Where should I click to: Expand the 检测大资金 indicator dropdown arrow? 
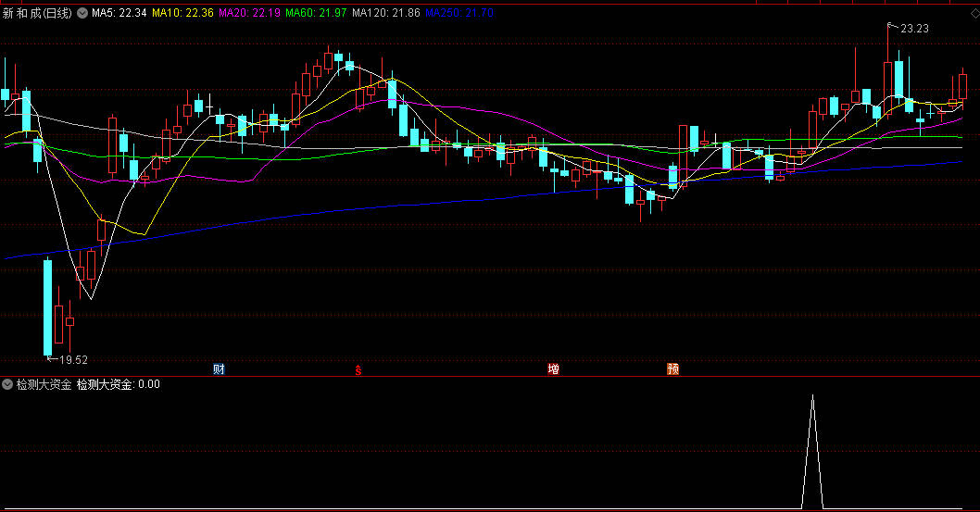(7, 384)
